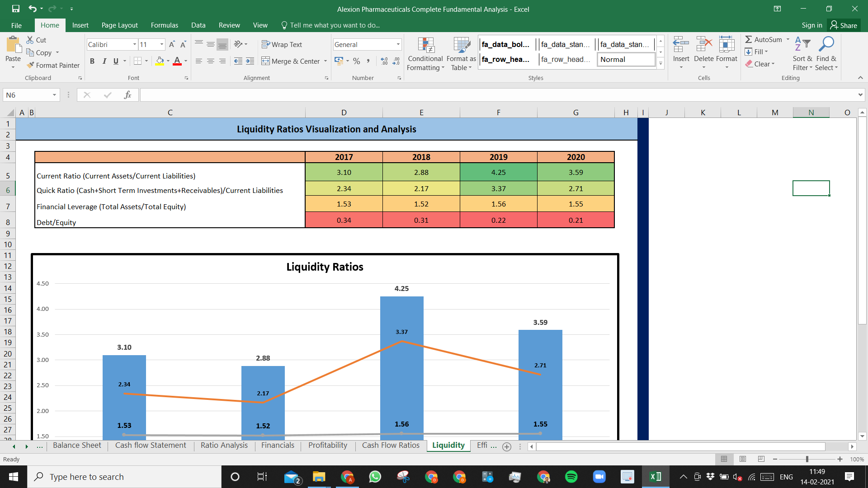Expand the Name Box dropdown
Screen dimensions: 868x488
(x=54, y=95)
